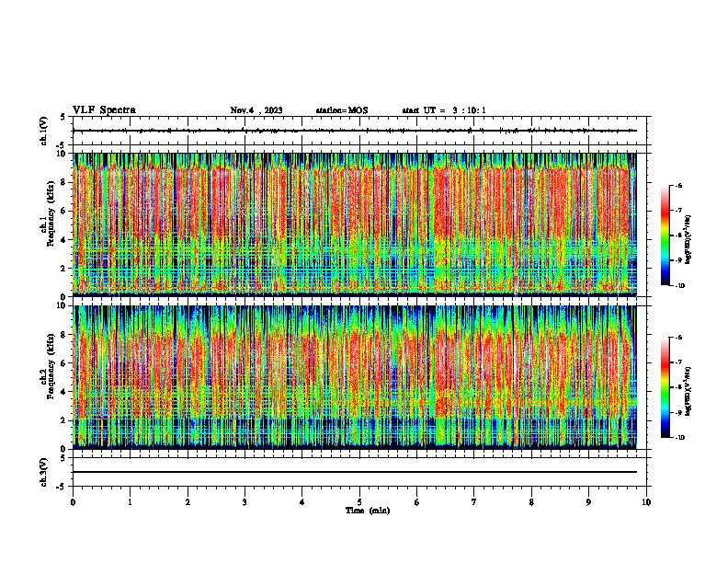Click inside the ch.2 spectrogram panel
This screenshot has width=728, height=563.
(355, 377)
